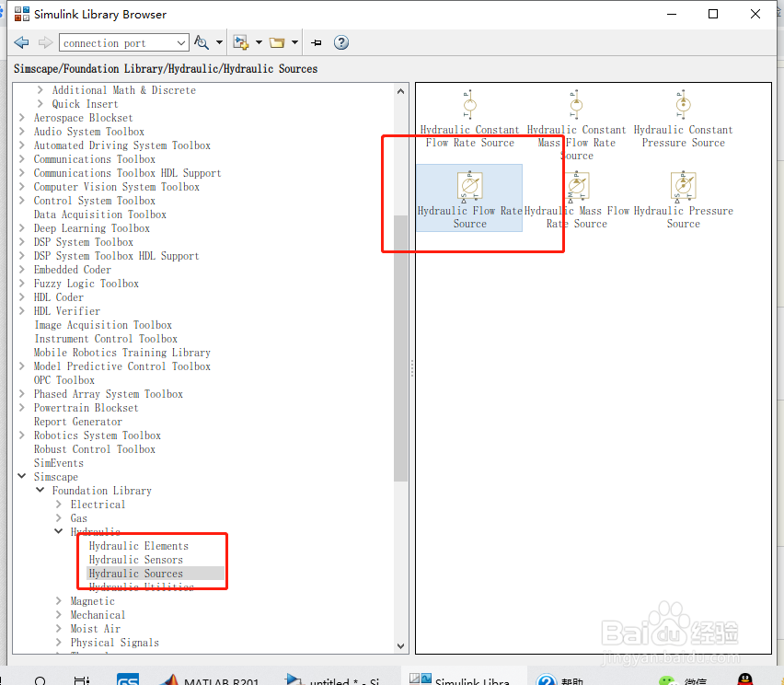784x685 pixels.
Task: Select Communications Toolbox HDL Support
Action: (128, 173)
